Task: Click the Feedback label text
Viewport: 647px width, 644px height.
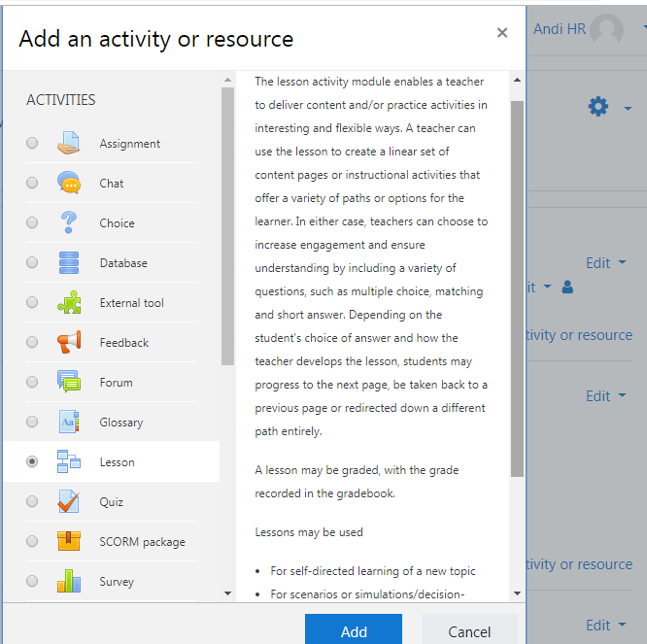Action: 123,343
